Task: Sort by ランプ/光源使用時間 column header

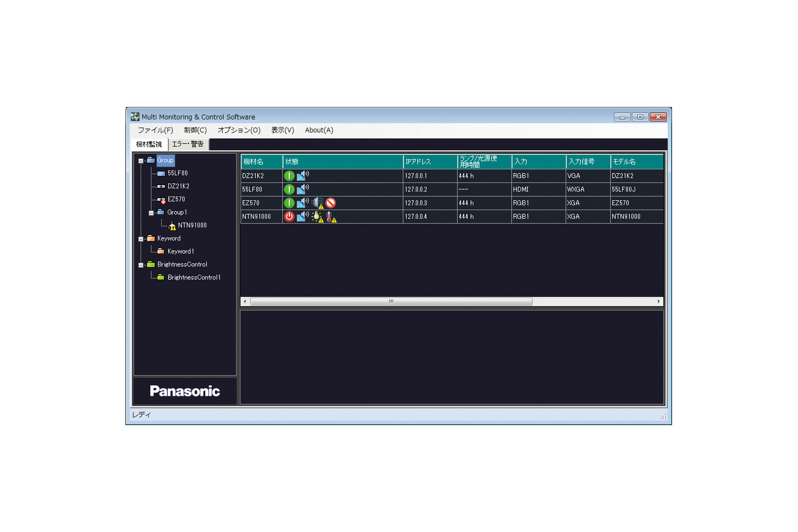Action: [x=485, y=162]
